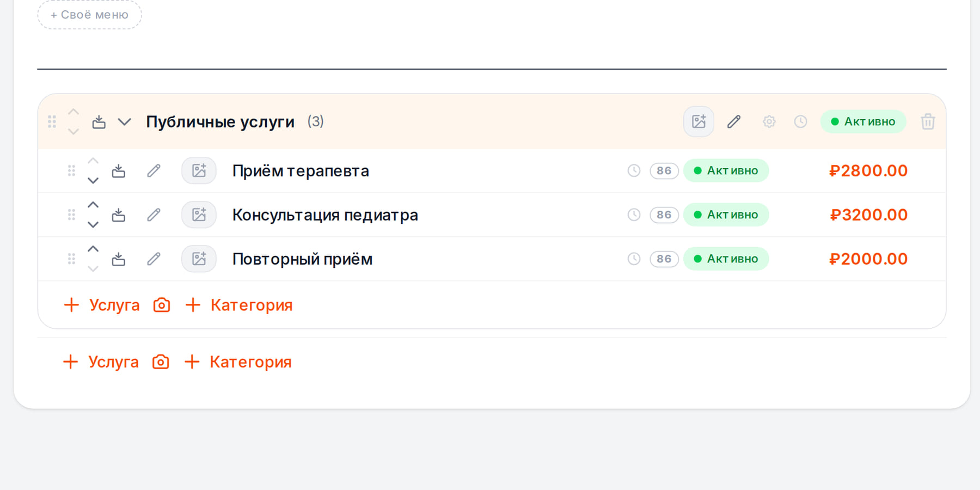Viewport: 980px width, 490px height.
Task: Move Публичные услуги category down
Action: (73, 131)
